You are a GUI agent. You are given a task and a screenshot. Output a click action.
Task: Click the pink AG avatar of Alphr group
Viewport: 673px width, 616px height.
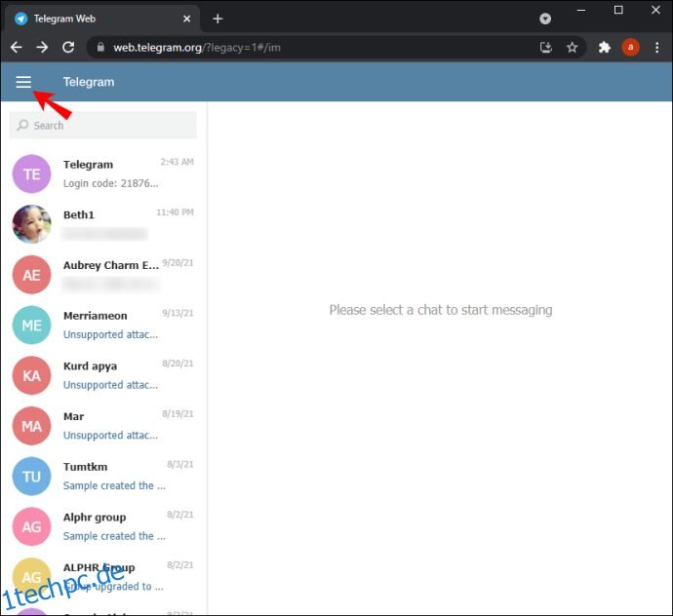point(32,526)
